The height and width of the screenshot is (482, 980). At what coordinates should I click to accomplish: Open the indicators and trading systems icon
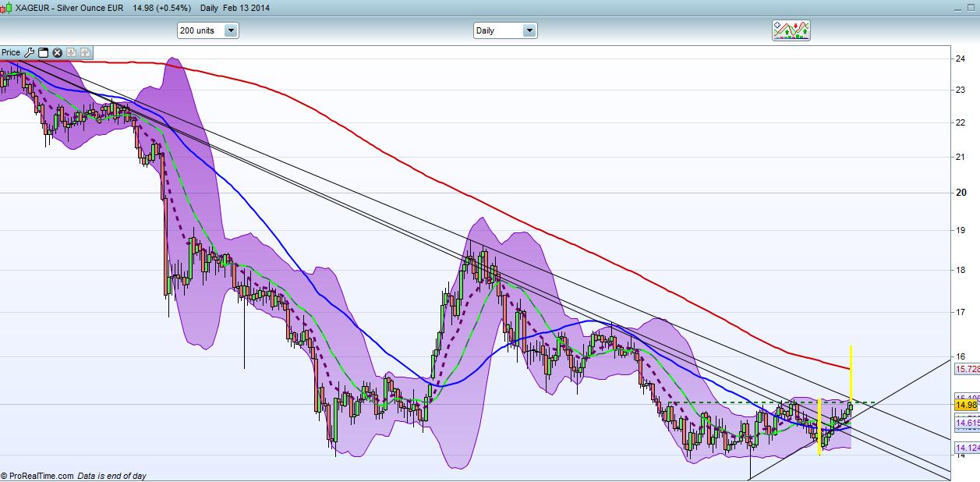click(791, 30)
